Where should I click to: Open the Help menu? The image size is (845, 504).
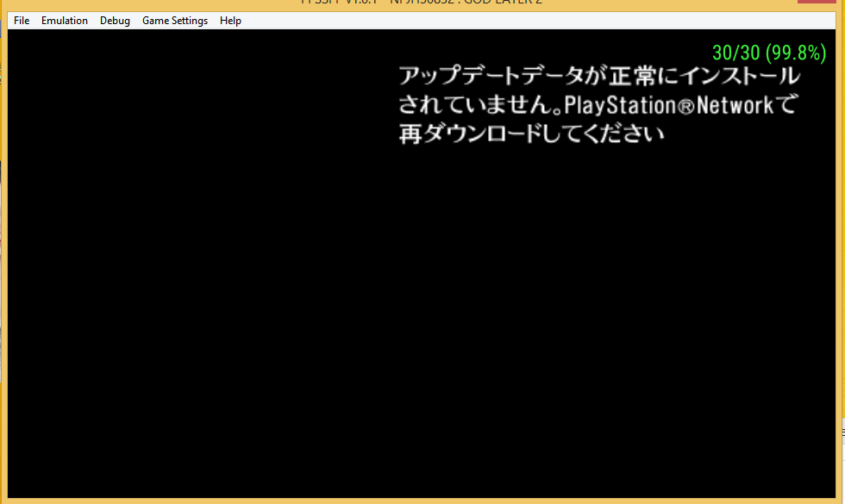pyautogui.click(x=230, y=21)
